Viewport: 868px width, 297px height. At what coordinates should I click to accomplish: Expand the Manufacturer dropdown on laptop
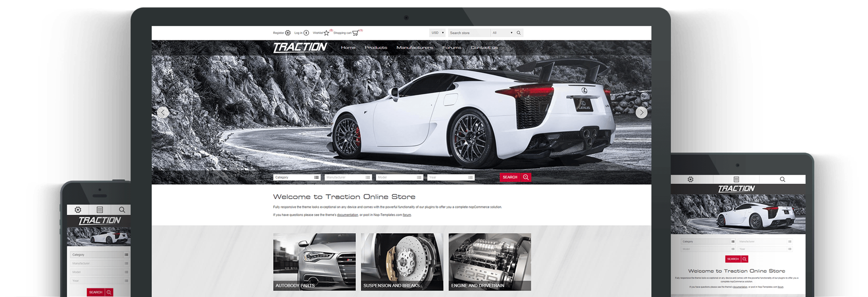(x=348, y=177)
